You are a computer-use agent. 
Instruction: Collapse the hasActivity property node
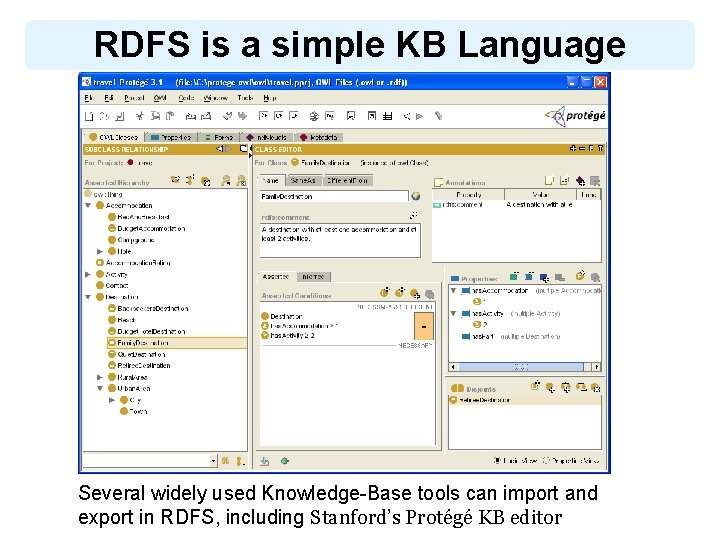454,314
